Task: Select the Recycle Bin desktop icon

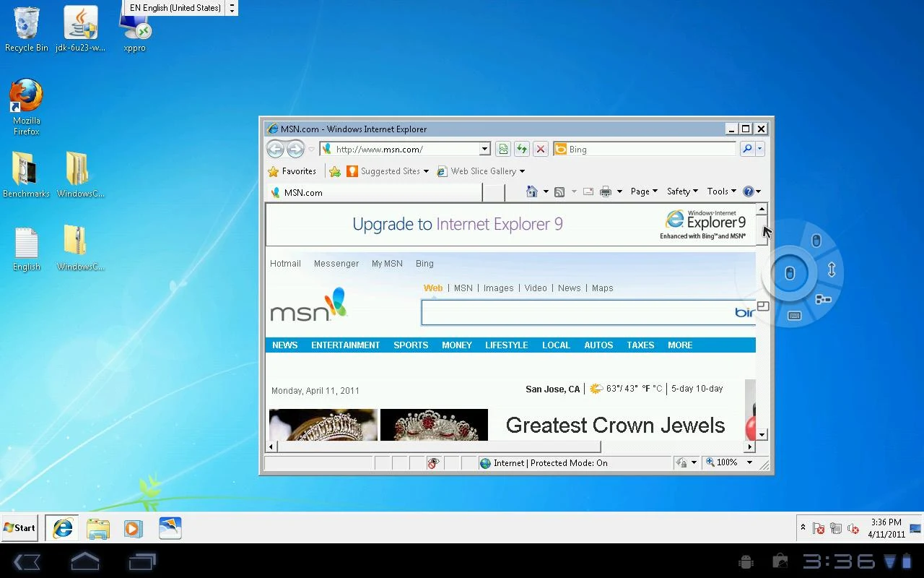Action: pos(27,30)
